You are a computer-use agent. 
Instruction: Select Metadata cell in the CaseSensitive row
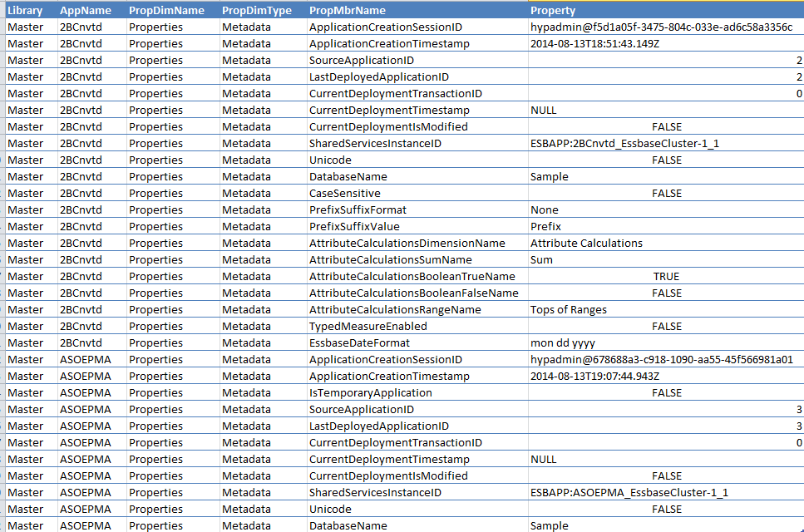[263, 193]
